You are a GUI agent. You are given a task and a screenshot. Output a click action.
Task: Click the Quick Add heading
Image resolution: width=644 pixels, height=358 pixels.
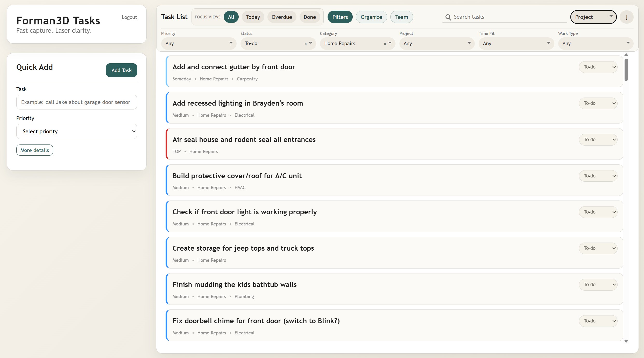coord(34,67)
